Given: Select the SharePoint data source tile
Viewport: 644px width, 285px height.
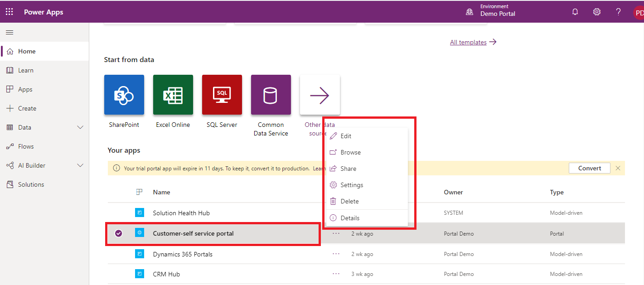Looking at the screenshot, I should (124, 95).
